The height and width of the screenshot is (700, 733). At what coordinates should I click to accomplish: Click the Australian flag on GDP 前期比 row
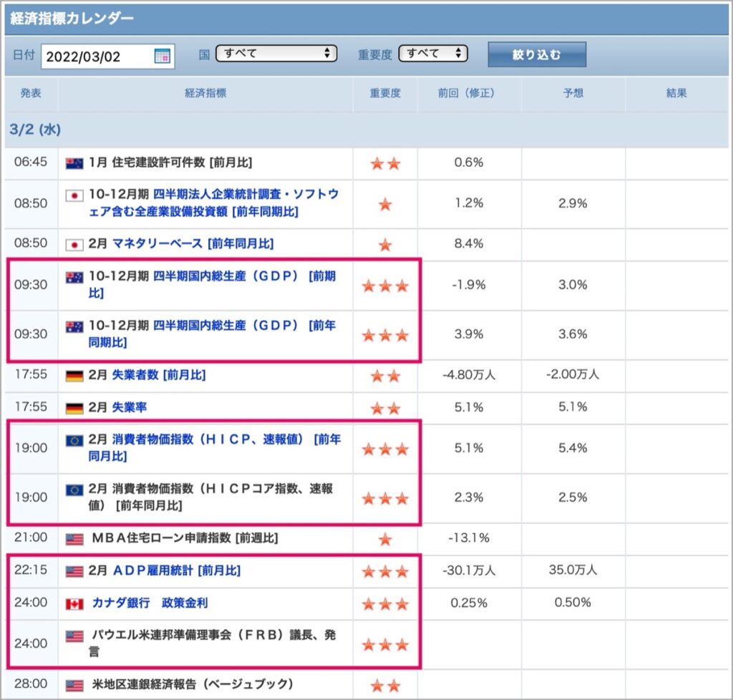pyautogui.click(x=74, y=277)
